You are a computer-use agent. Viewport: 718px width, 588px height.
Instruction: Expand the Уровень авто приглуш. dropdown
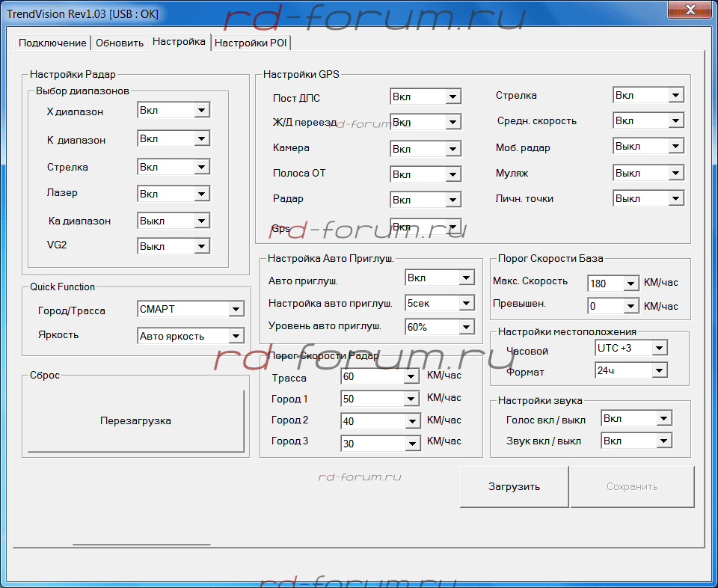[440, 326]
